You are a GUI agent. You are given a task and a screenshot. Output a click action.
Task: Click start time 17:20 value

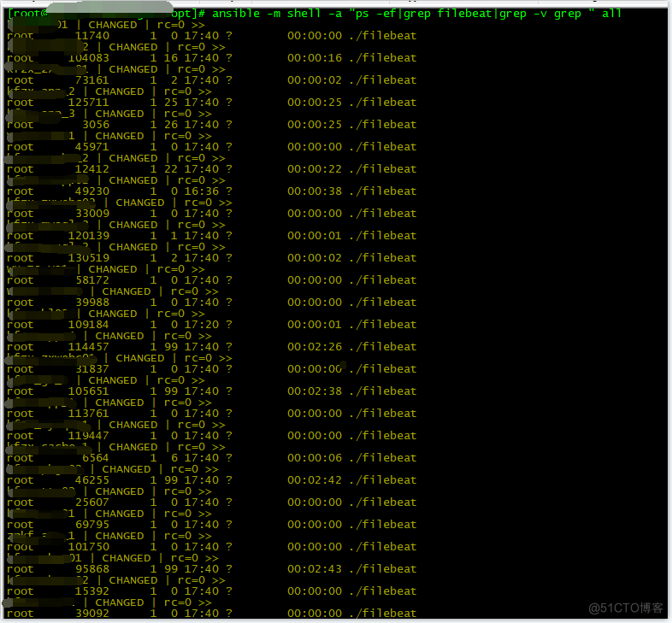pos(202,325)
